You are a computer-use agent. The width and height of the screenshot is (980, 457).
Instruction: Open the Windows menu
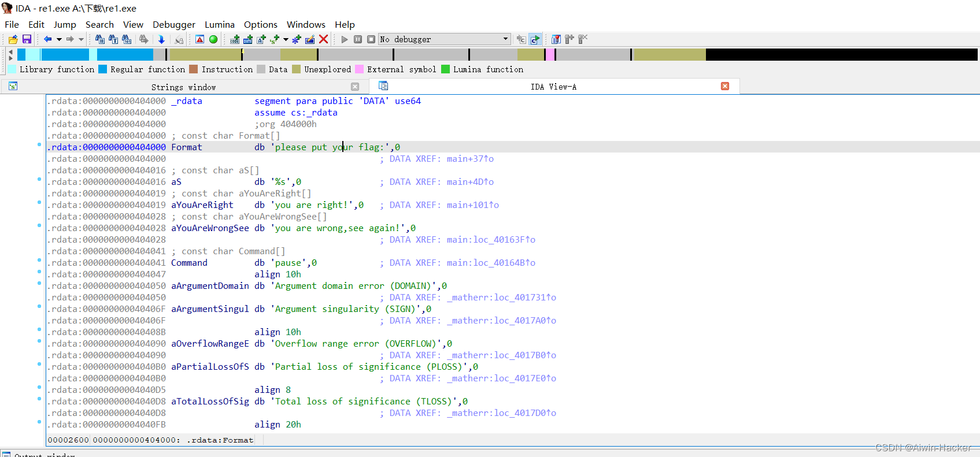point(306,24)
